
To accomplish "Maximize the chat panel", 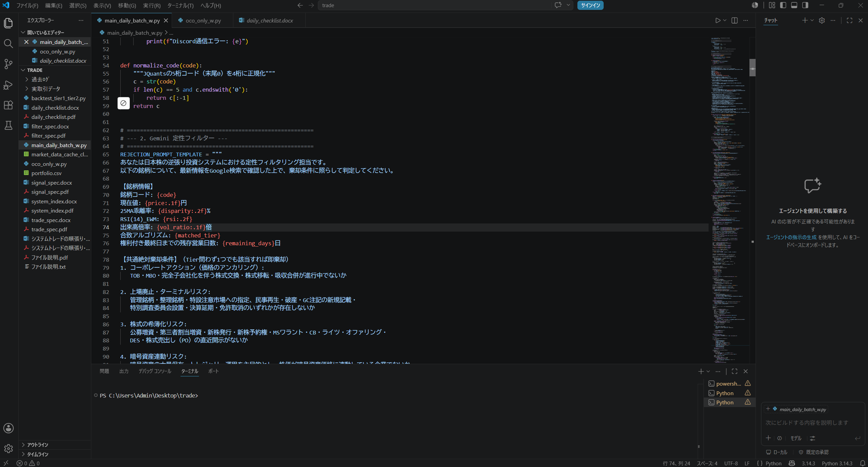I will pos(849,20).
